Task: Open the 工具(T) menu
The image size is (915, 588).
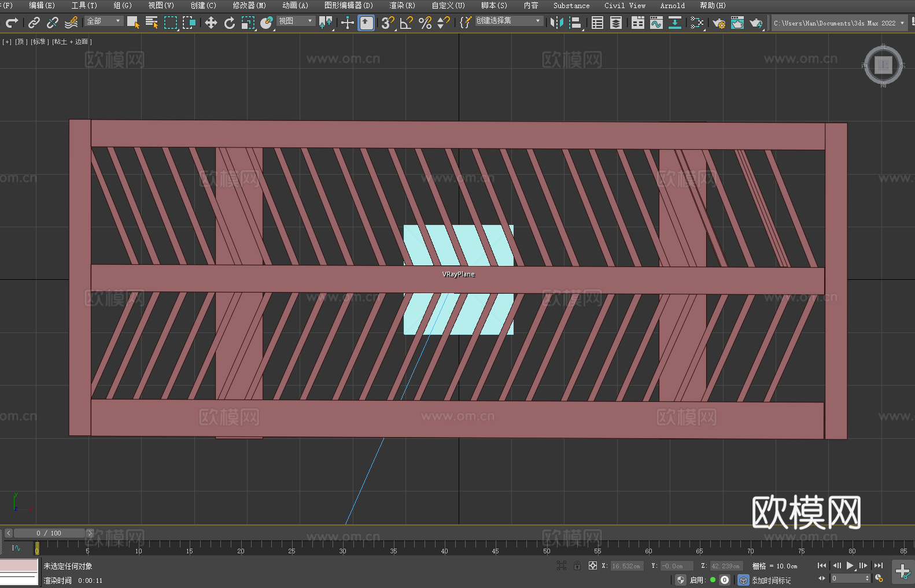Action: (84, 5)
